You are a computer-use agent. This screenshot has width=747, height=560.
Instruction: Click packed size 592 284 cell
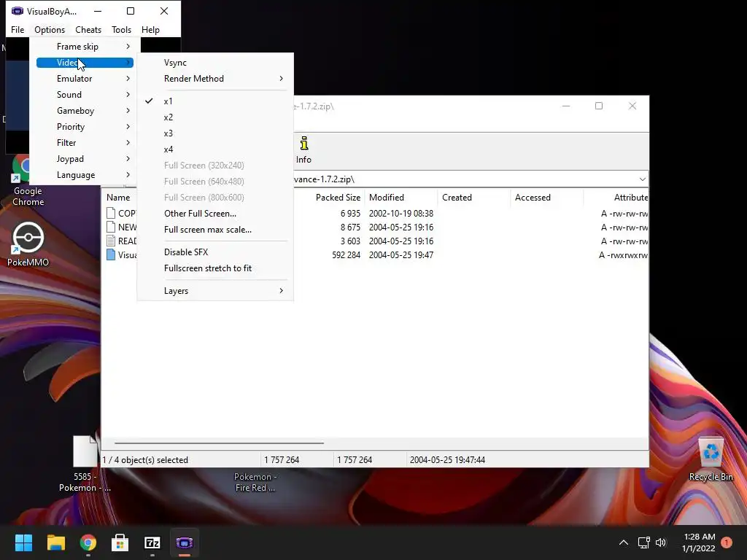346,254
